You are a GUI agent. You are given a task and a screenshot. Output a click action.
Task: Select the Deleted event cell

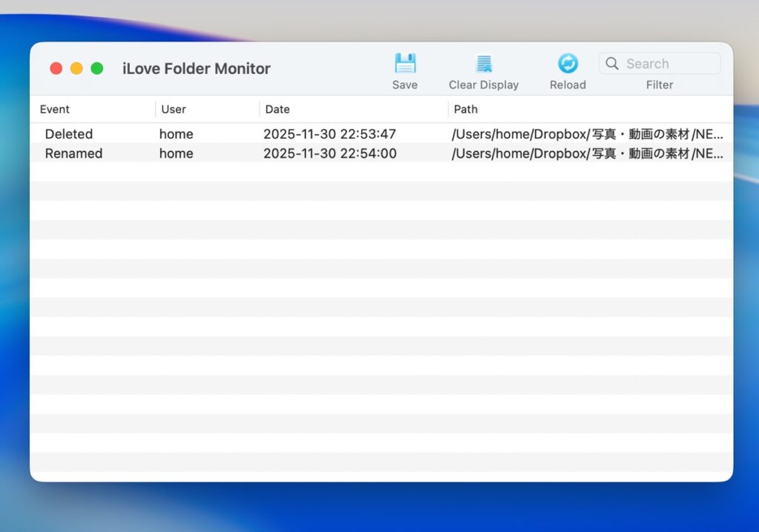point(69,134)
